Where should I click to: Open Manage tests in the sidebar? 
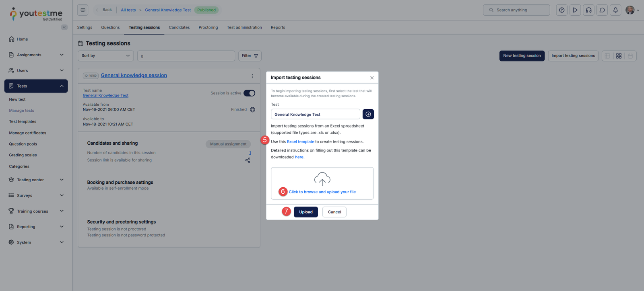click(x=22, y=111)
